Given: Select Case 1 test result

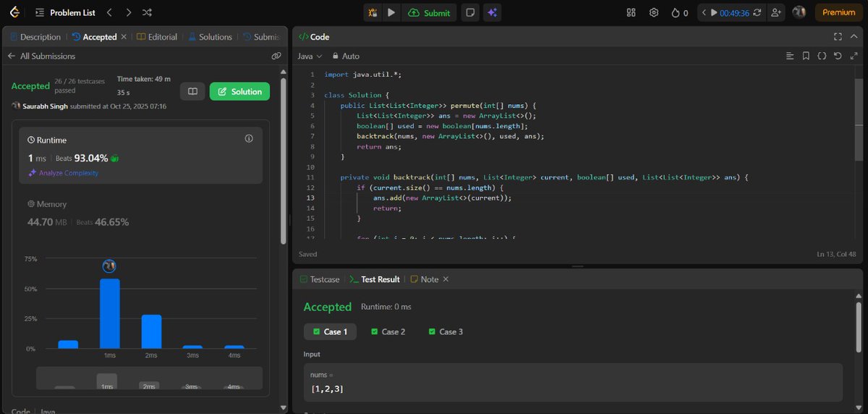Looking at the screenshot, I should (330, 331).
